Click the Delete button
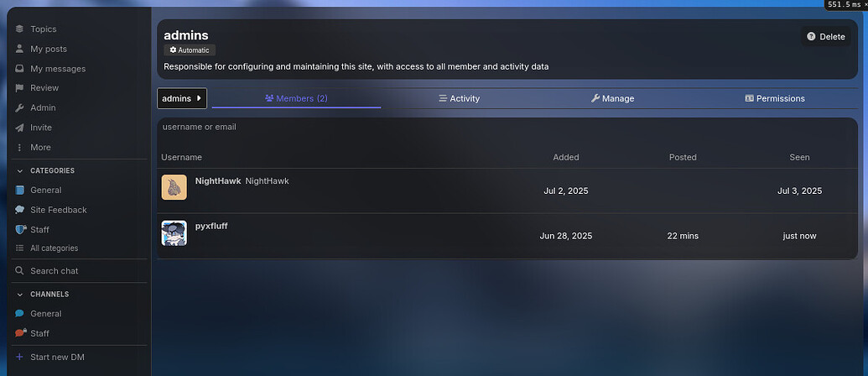This screenshot has height=376, width=868. pyautogui.click(x=825, y=37)
